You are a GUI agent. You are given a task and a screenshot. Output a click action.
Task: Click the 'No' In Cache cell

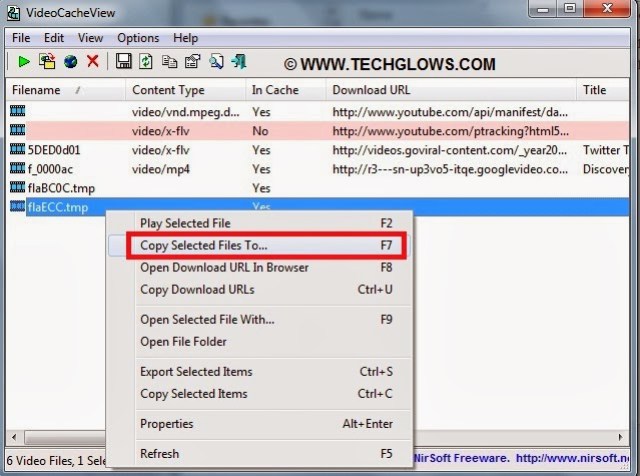(x=260, y=131)
